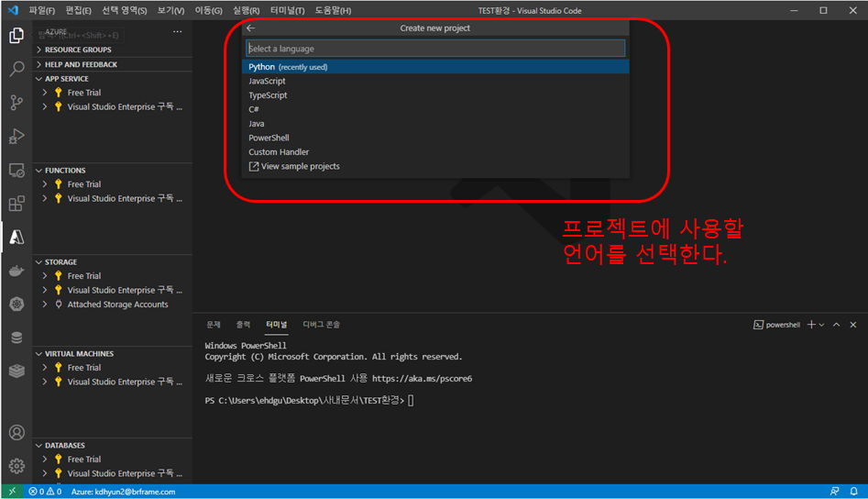The height and width of the screenshot is (499, 868).
Task: Click the Azure sidebar more actions ellipsis
Action: [177, 31]
